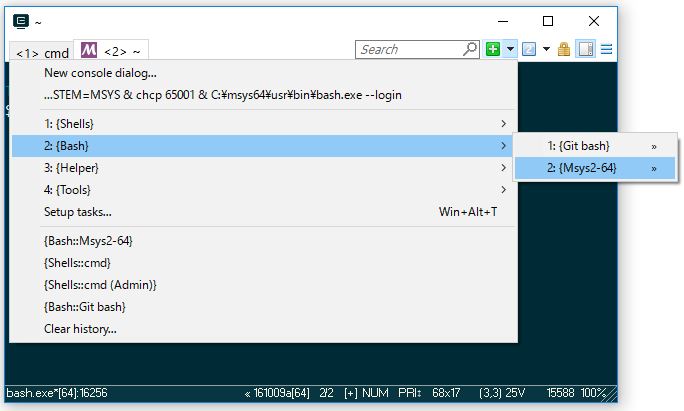This screenshot has height=411, width=684.
Task: Open dropdown arrow beside active consoles icon
Action: [546, 49]
